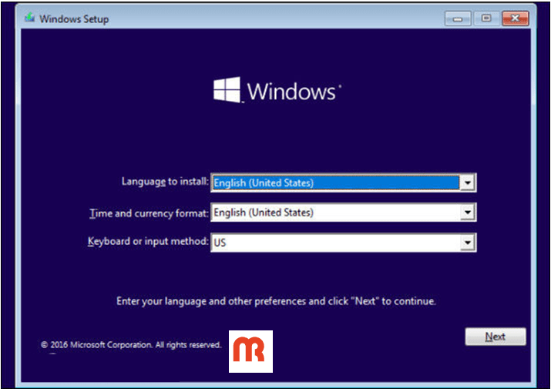The height and width of the screenshot is (392, 551).
Task: Maximize the Windows Setup window
Action: coord(486,18)
